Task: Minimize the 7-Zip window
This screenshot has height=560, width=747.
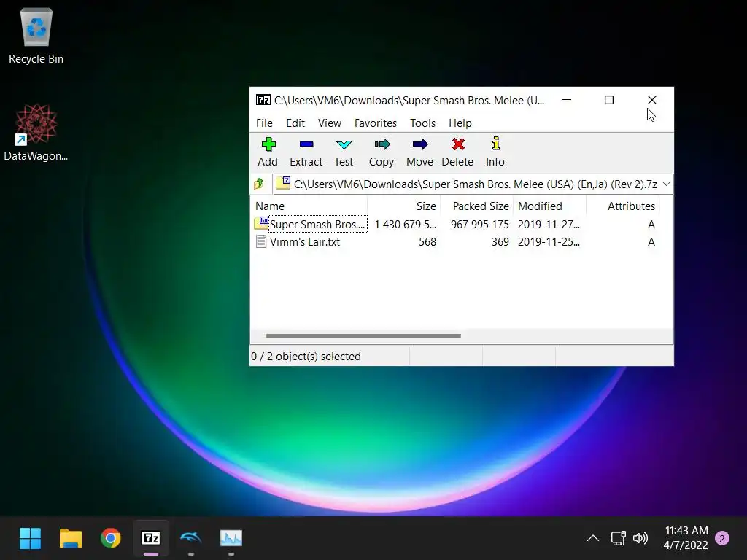Action: click(x=567, y=100)
